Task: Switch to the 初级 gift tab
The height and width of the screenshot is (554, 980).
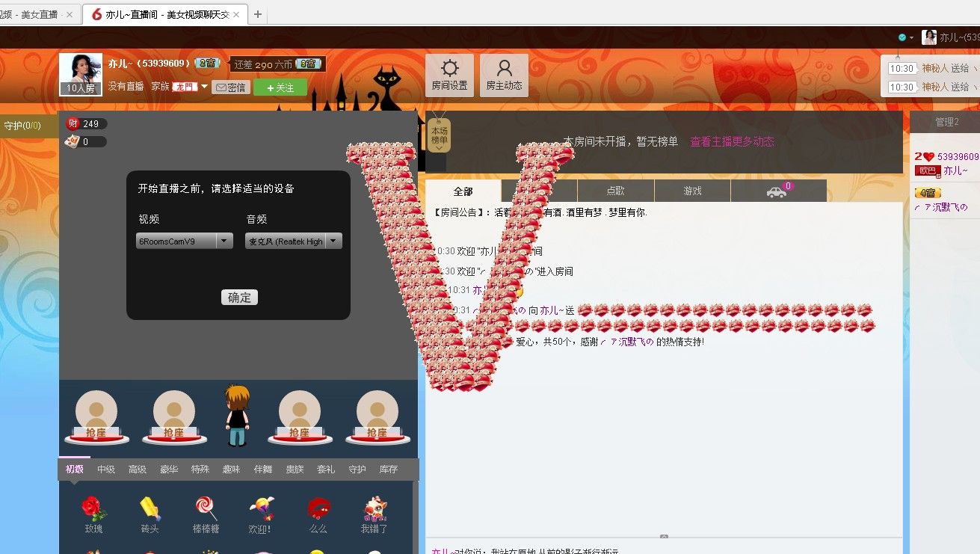Action: 75,470
